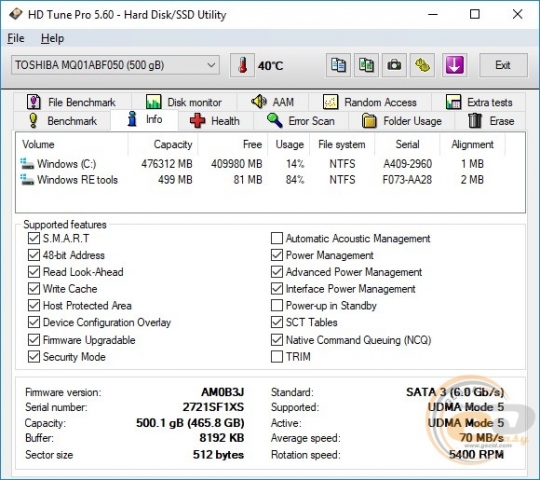Image resolution: width=540 pixels, height=480 pixels.
Task: Toggle the SCT Tables checkbox
Action: [x=277, y=322]
